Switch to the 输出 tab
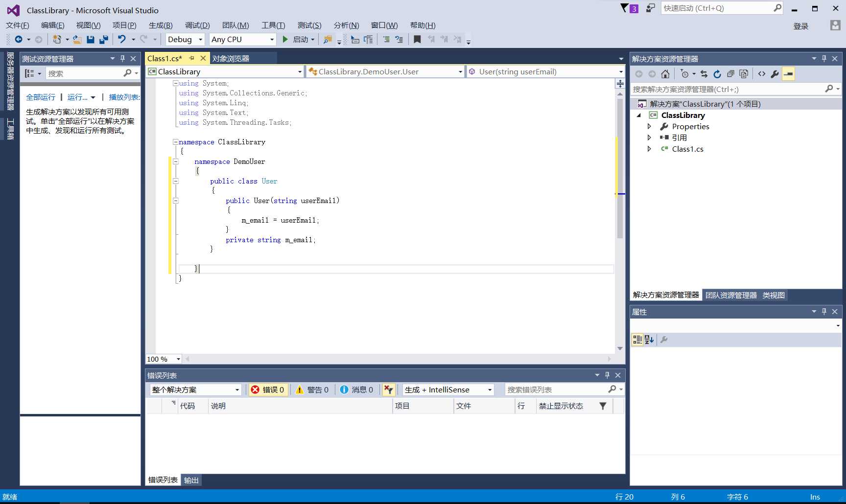Viewport: 846px width, 504px height. pos(191,480)
